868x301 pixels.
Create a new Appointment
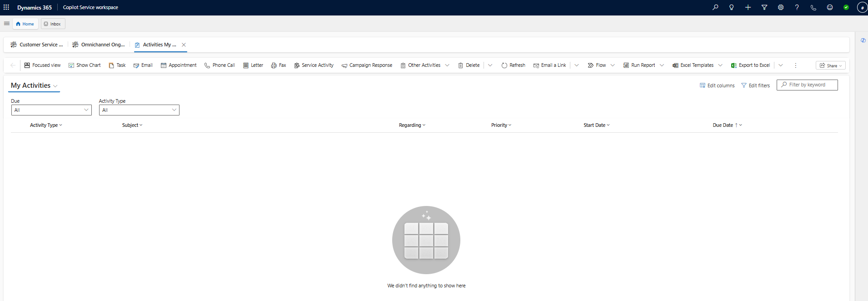(x=179, y=65)
